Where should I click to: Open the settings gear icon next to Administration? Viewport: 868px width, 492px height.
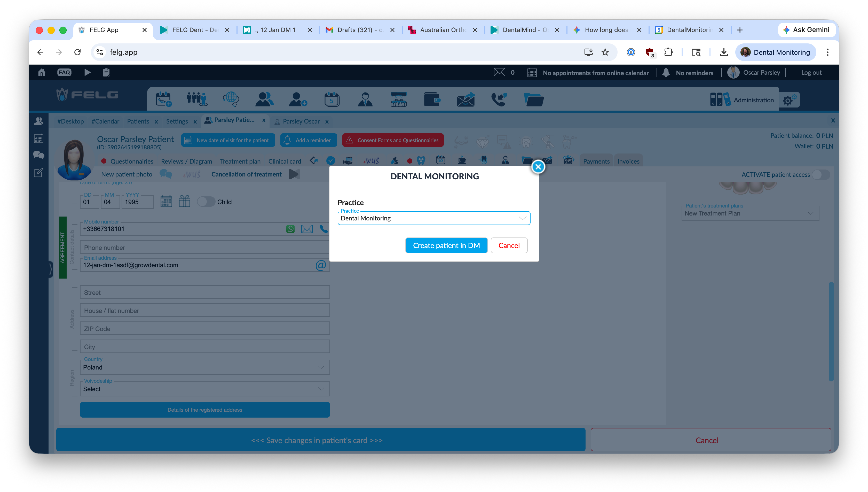(x=789, y=100)
